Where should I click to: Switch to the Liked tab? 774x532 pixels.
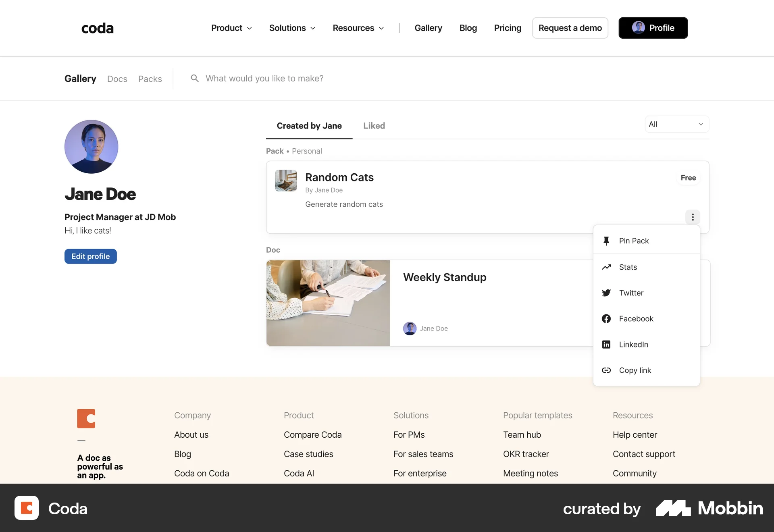click(374, 125)
